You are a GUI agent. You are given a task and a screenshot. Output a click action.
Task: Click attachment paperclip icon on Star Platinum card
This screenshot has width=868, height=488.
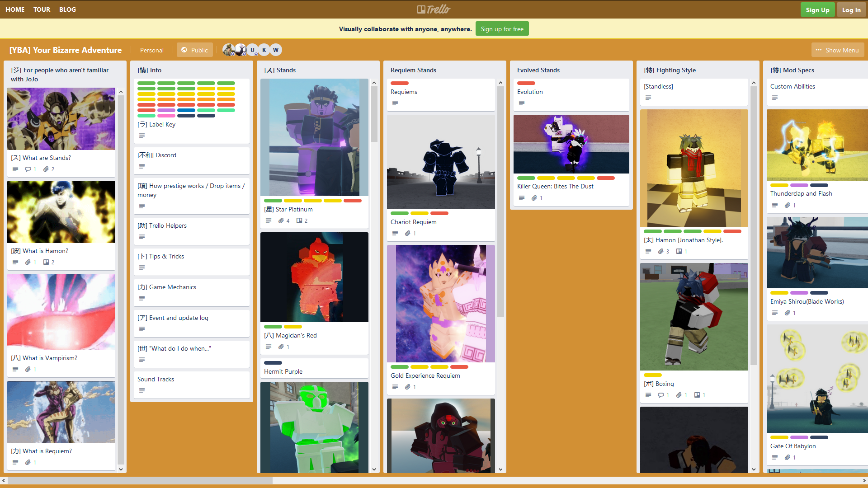pos(281,221)
